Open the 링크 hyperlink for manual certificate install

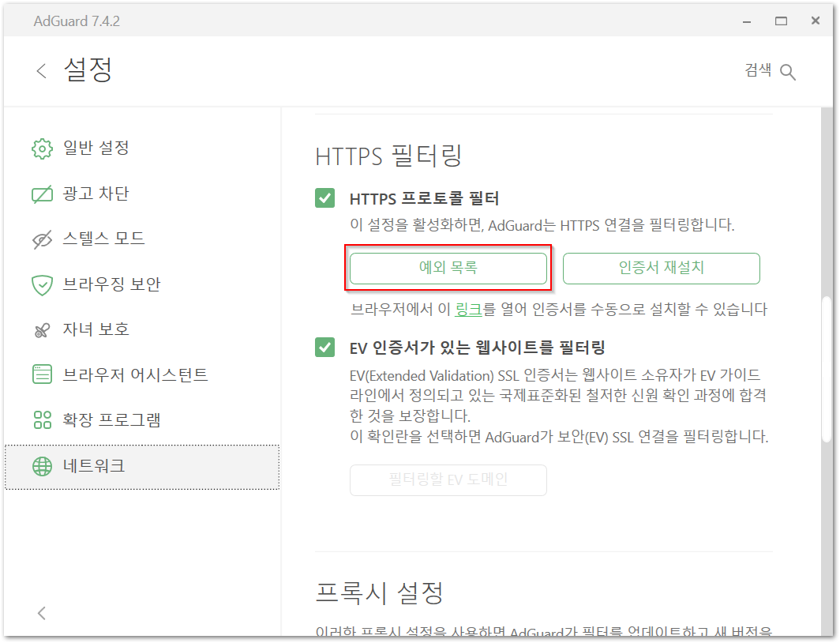[469, 309]
